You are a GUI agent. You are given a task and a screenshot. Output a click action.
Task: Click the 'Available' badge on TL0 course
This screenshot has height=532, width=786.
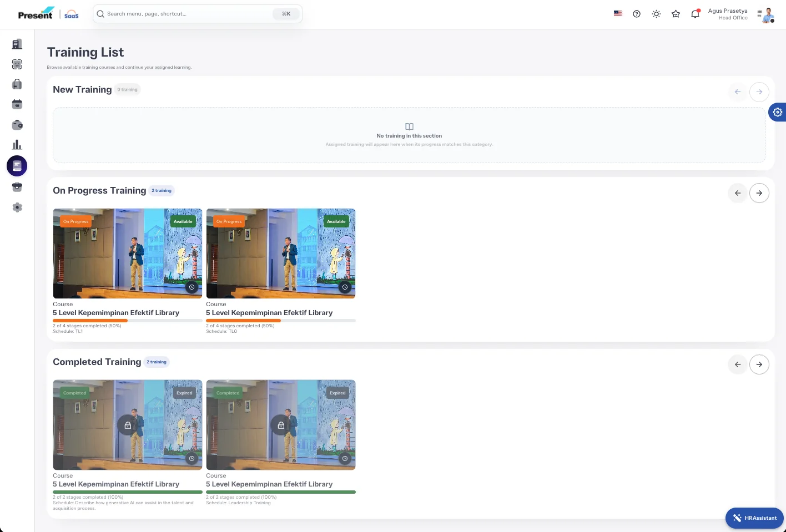336,221
